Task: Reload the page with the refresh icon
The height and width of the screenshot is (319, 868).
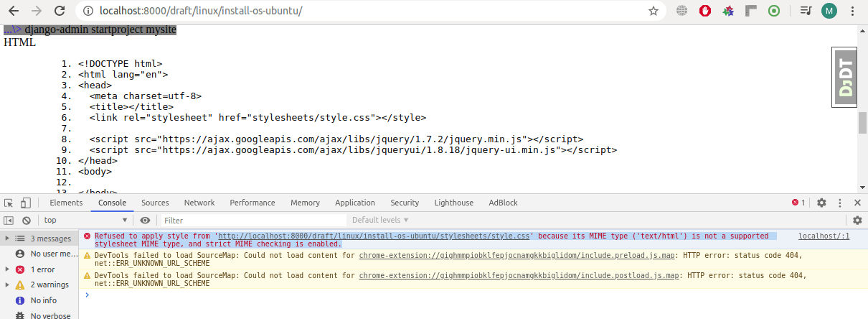Action: pyautogui.click(x=60, y=11)
